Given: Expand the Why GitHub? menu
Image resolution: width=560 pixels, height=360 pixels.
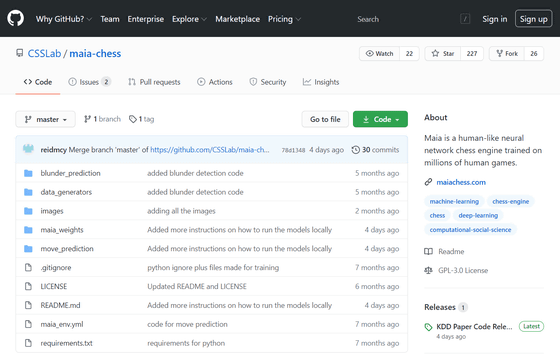Looking at the screenshot, I should click(x=64, y=19).
